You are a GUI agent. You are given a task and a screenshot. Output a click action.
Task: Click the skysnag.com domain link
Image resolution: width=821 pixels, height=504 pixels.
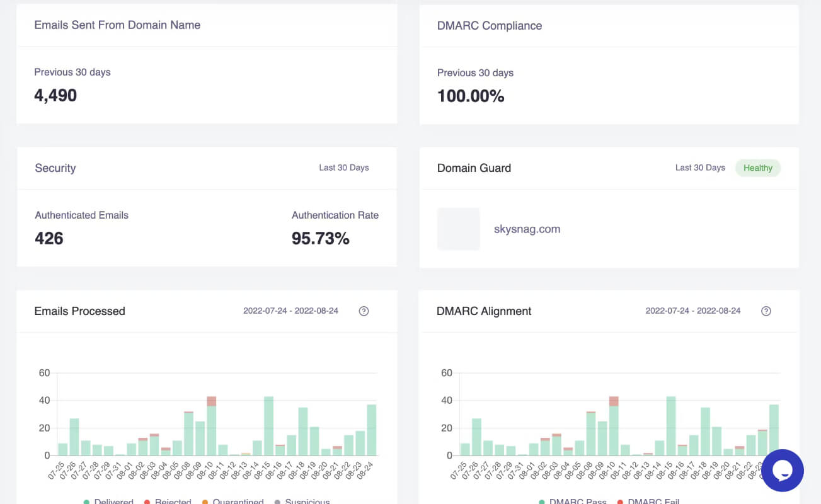pos(527,229)
